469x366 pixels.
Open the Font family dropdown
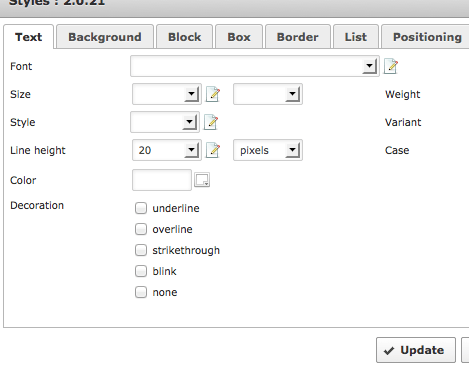click(255, 66)
